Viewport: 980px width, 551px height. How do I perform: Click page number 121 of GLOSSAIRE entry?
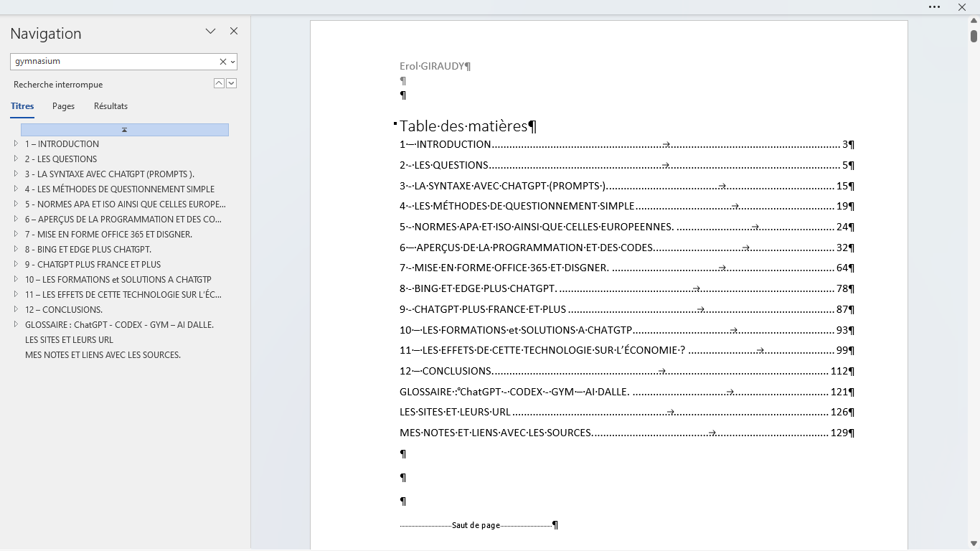[x=839, y=392]
